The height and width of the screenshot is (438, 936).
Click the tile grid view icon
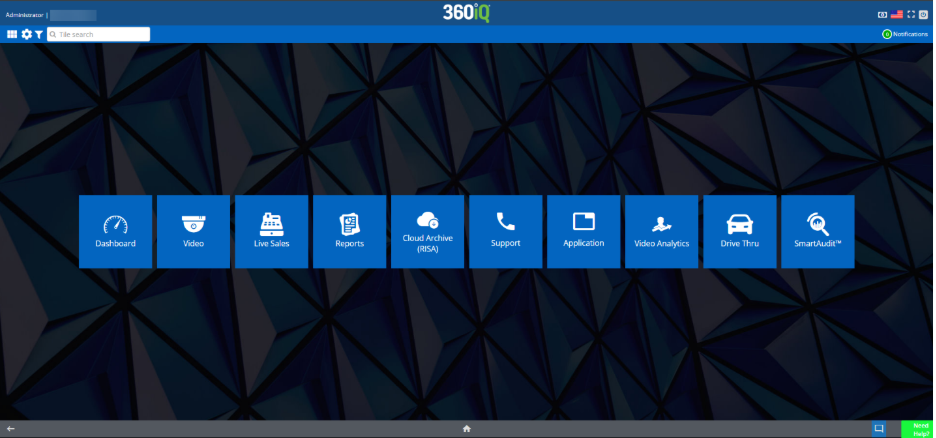coord(12,34)
